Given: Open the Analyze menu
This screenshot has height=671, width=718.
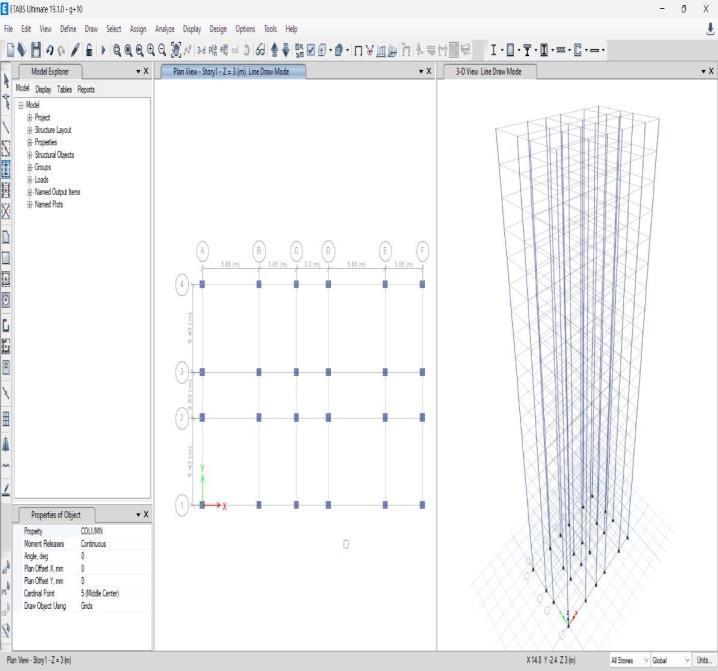Looking at the screenshot, I should pos(164,29).
